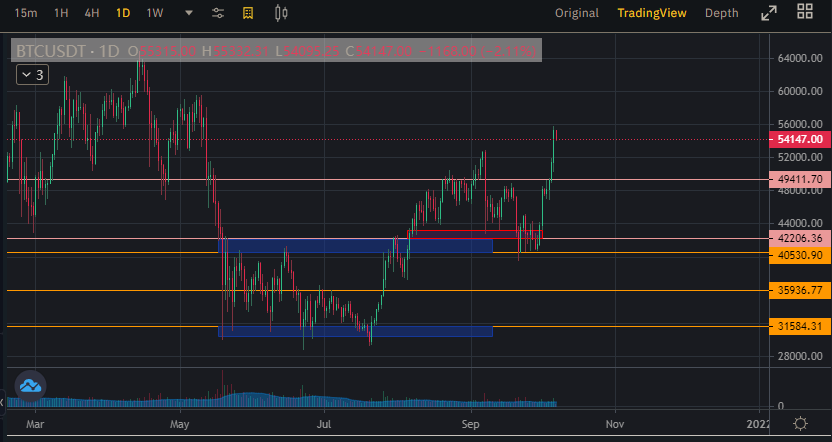Image resolution: width=832 pixels, height=442 pixels.
Task: Select the 15m timeframe
Action: 25,13
